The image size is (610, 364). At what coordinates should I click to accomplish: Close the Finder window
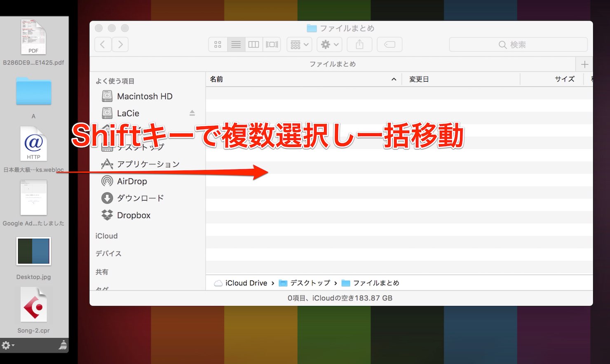99,28
